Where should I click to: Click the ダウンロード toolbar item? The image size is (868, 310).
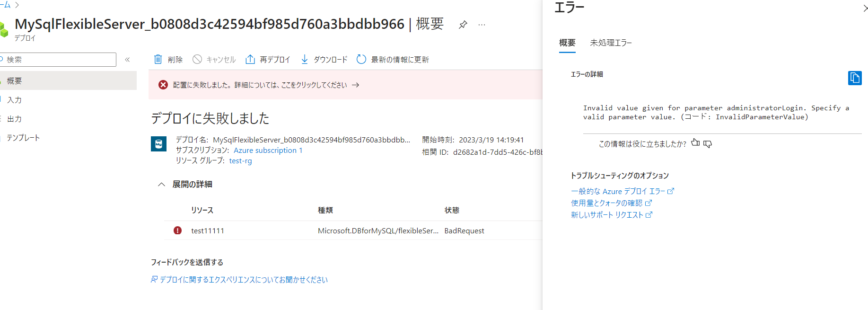click(324, 59)
